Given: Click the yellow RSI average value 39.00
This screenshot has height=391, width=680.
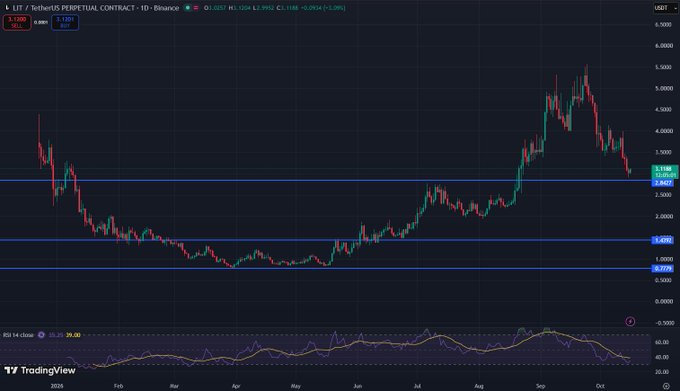Looking at the screenshot, I should (73, 335).
